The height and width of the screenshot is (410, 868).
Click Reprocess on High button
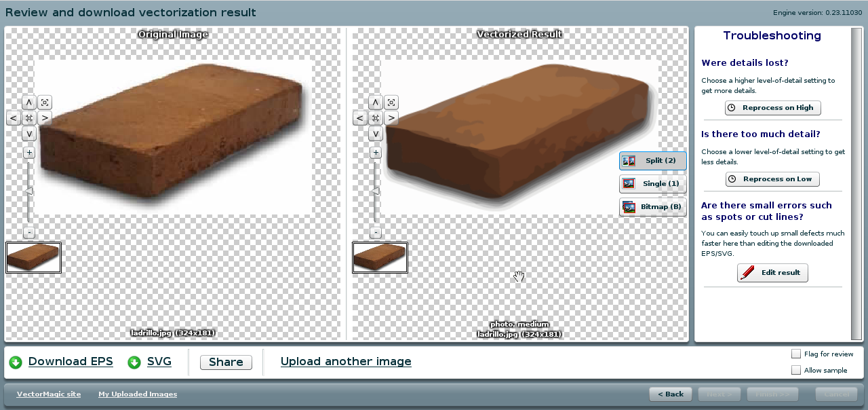pyautogui.click(x=772, y=108)
